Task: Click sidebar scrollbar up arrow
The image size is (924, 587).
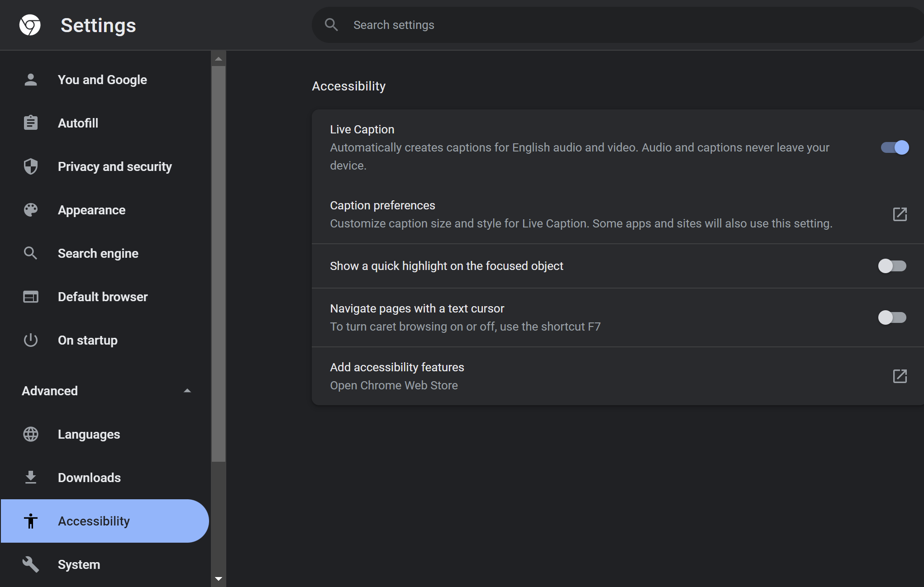Action: point(219,59)
